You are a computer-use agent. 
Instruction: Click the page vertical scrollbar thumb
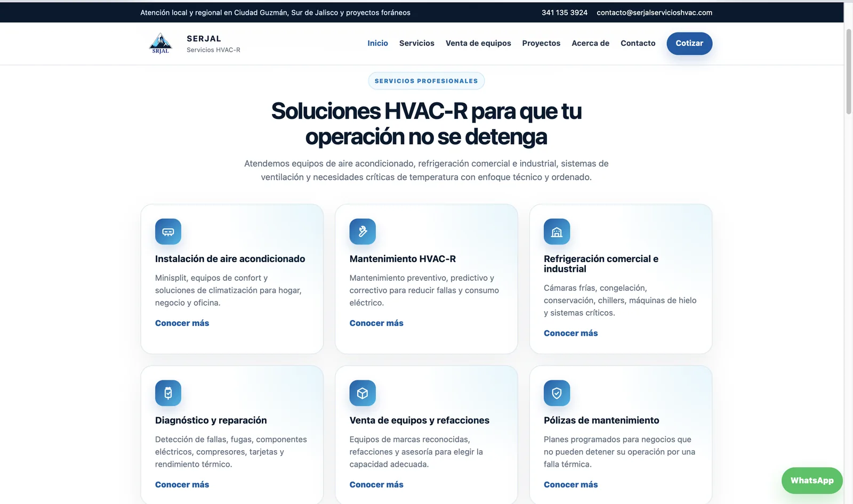click(x=849, y=71)
